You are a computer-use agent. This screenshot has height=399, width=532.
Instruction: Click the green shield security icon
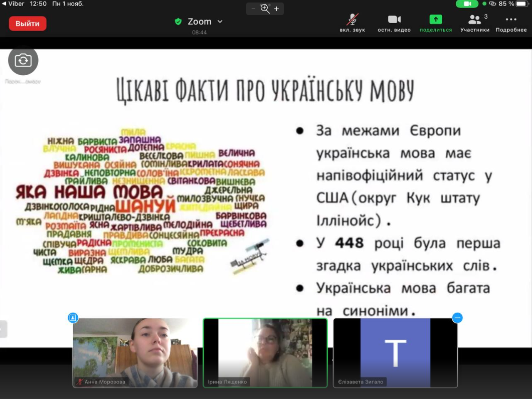point(178,22)
